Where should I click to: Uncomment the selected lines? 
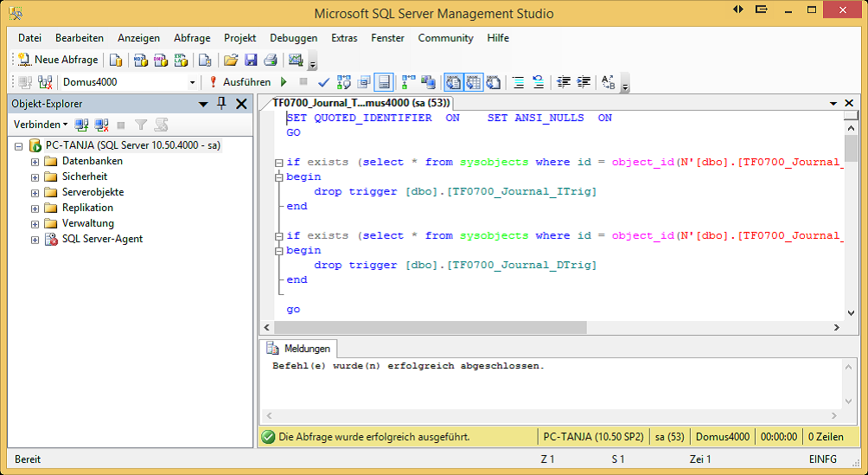point(538,82)
